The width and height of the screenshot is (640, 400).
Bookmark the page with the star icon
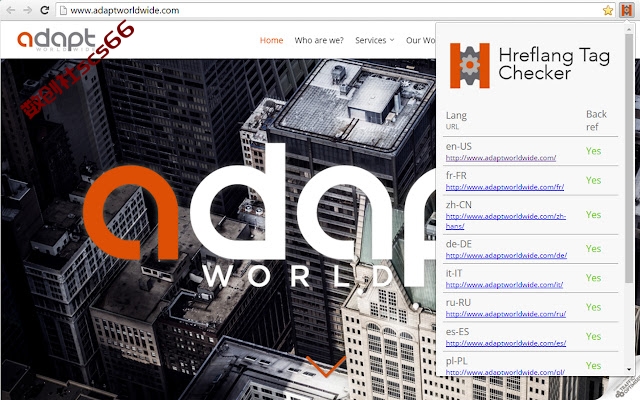608,10
